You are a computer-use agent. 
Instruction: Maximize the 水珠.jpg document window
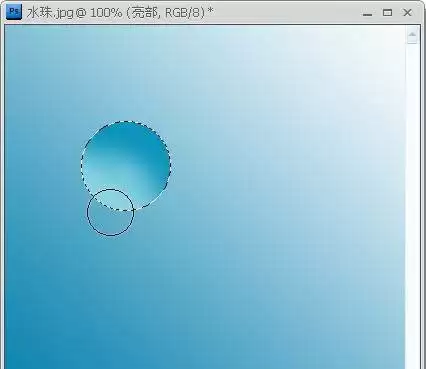(387, 13)
